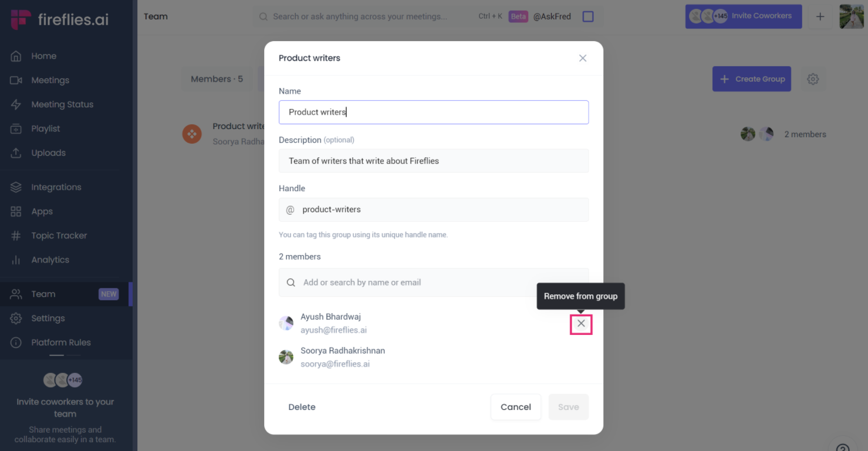This screenshot has width=868, height=451.
Task: Open the Topic Tracker section
Action: pyautogui.click(x=58, y=235)
